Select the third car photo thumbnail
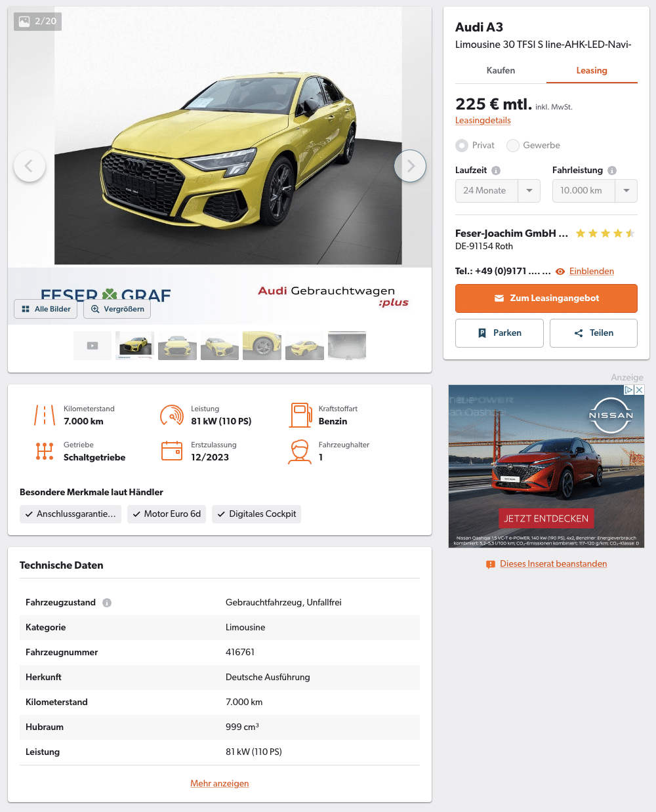The height and width of the screenshot is (812, 656). pos(220,346)
